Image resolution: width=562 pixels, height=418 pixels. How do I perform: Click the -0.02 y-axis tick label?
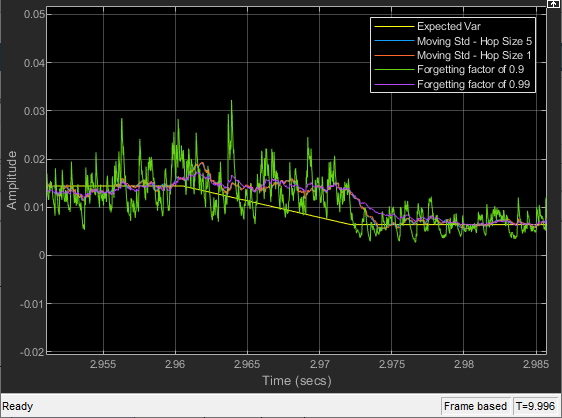[32, 352]
